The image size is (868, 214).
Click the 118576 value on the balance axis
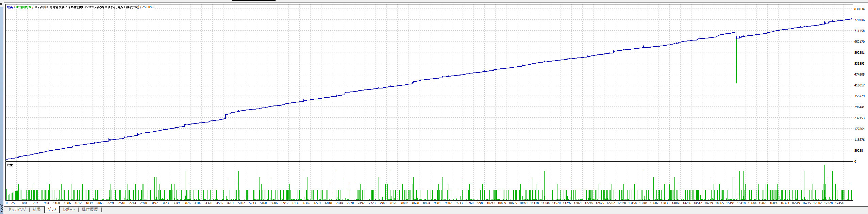tap(859, 140)
